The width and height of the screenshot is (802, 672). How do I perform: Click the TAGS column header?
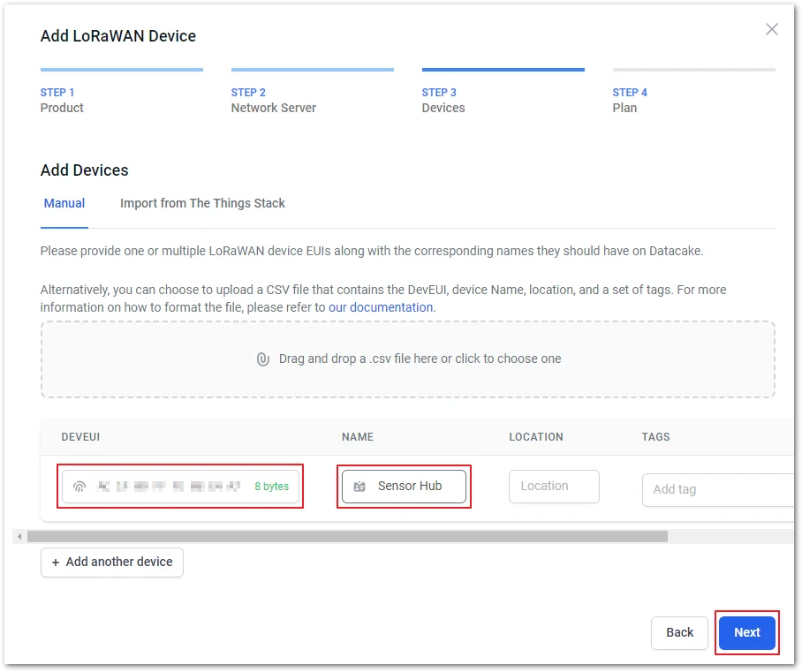coord(655,437)
